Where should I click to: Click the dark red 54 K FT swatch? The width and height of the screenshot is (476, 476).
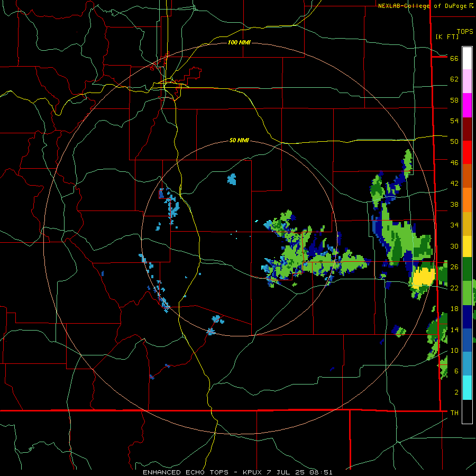click(467, 129)
